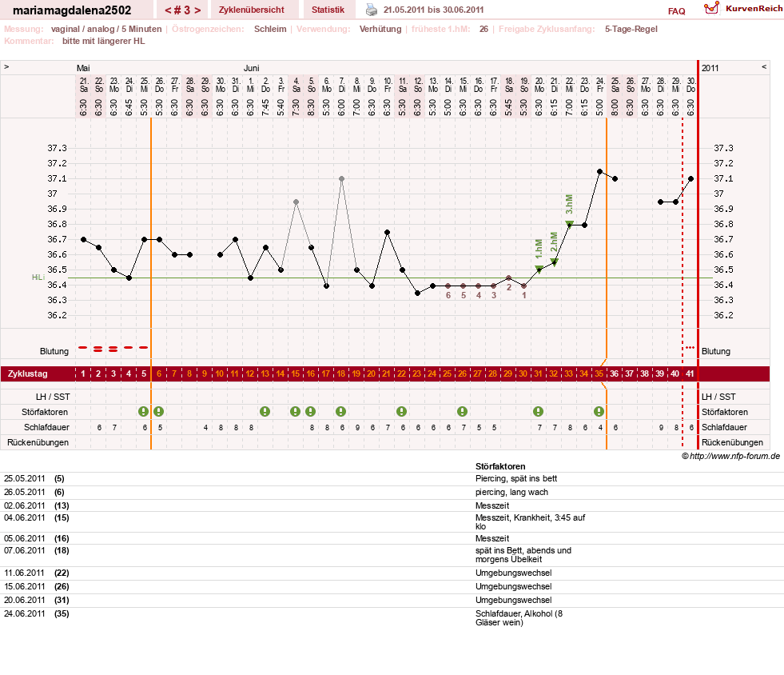
Task: Click the 04.06.2011 (15) row date
Action: [25, 518]
